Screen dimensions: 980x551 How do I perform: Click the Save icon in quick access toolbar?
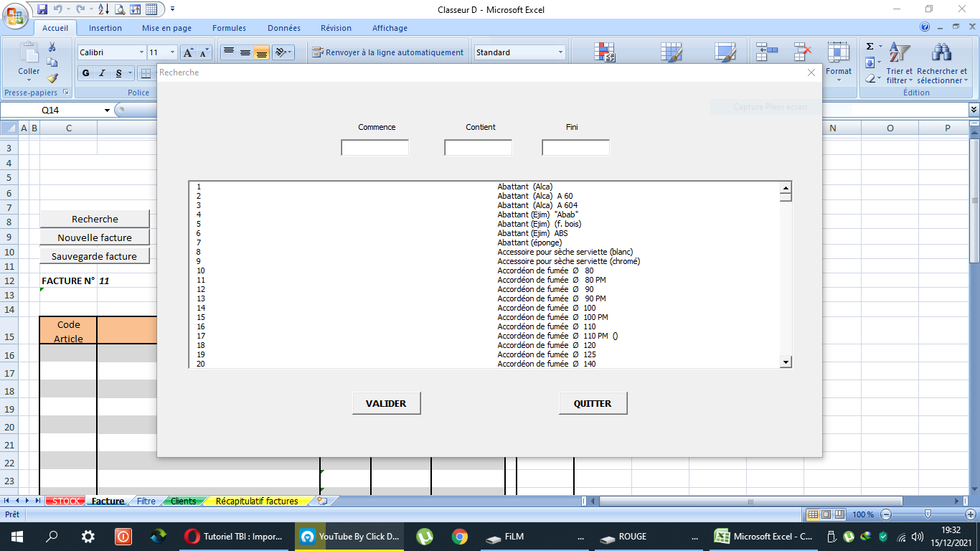pyautogui.click(x=42, y=9)
